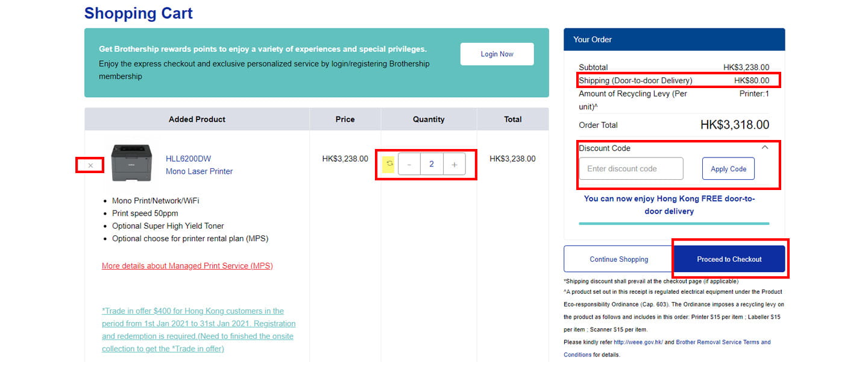
Task: Open Brother Removal Service Terms and Conditions
Action: [x=667, y=348]
